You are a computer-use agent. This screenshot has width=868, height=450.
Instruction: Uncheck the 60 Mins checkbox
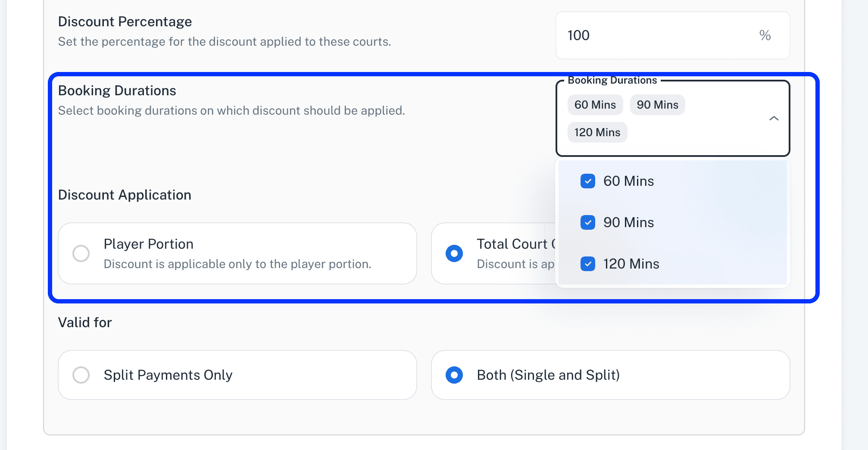coord(587,181)
